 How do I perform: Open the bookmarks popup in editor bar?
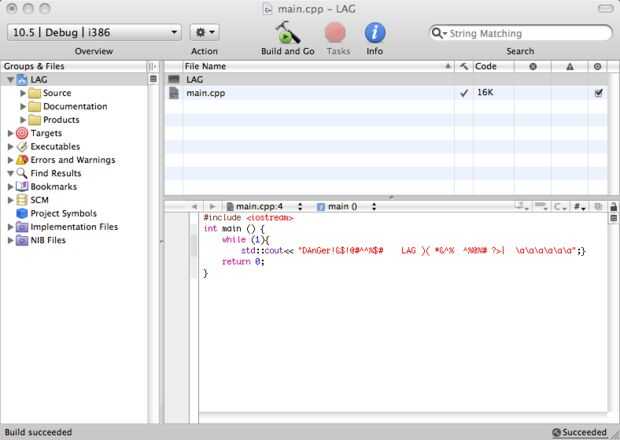click(x=522, y=206)
